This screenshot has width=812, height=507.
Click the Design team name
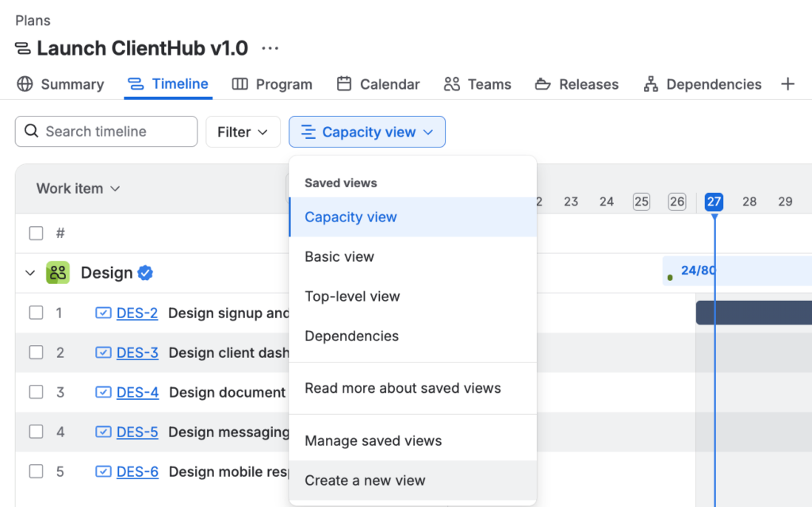[107, 273]
